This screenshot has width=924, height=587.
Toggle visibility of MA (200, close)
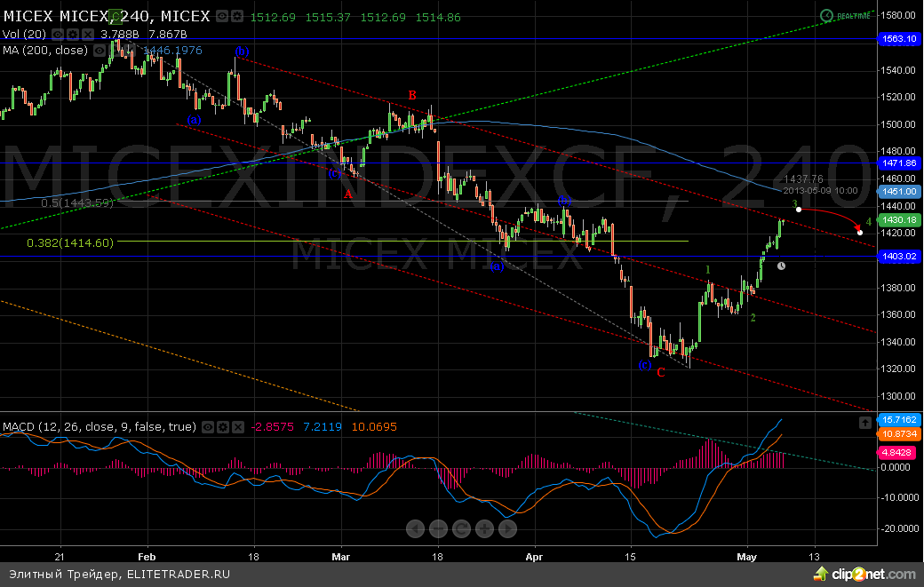click(100, 51)
